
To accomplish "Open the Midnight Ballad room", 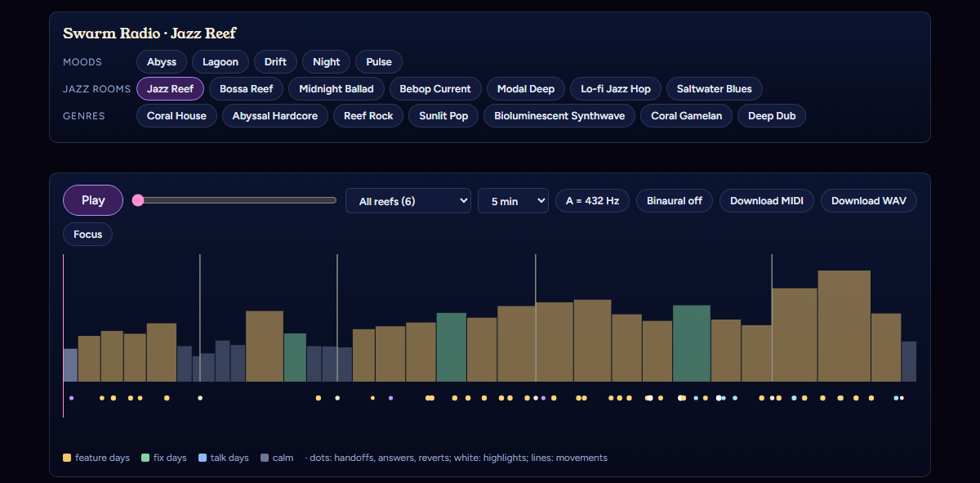I will click(336, 89).
